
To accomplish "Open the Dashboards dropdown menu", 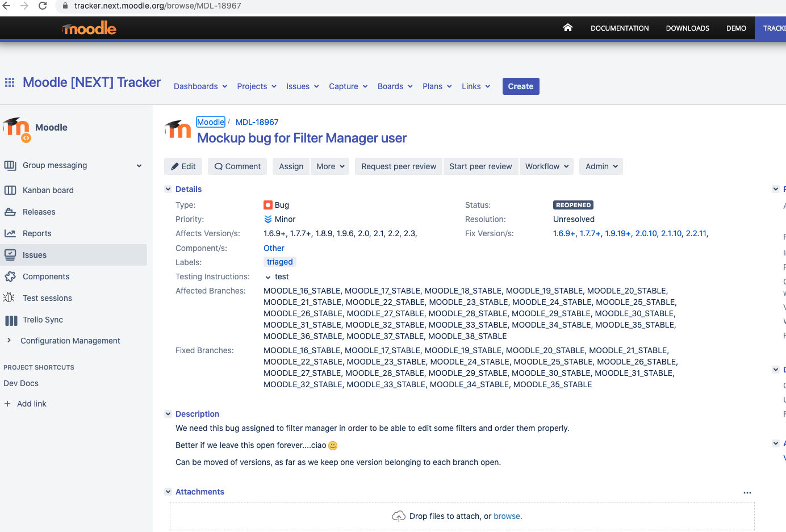I will (x=200, y=86).
